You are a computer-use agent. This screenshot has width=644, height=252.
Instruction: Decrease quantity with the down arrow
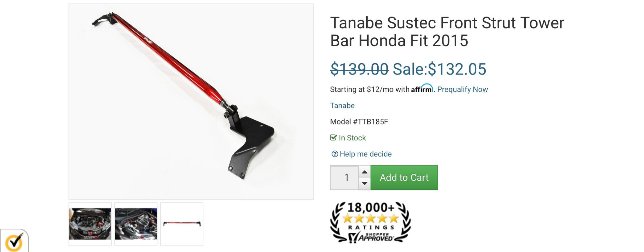click(x=365, y=183)
